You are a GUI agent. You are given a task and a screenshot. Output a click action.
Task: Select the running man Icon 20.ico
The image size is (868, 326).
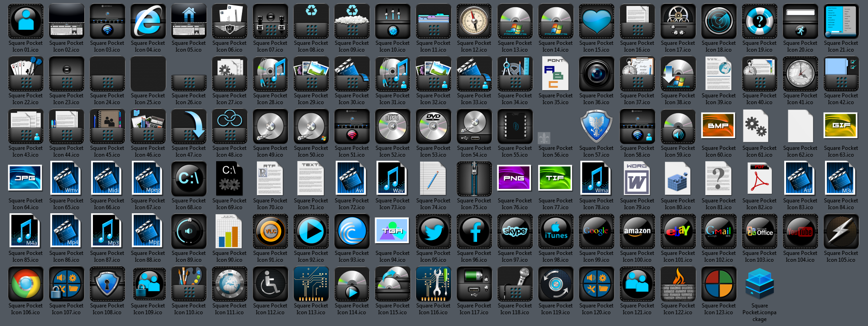[x=800, y=21]
